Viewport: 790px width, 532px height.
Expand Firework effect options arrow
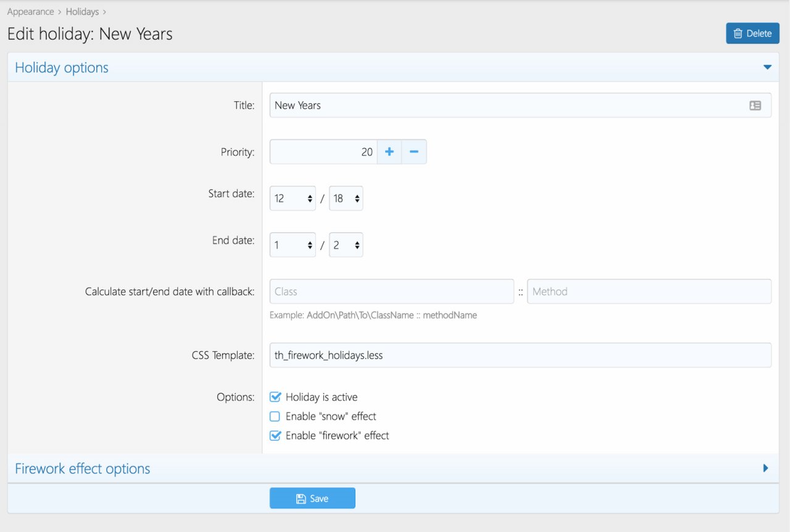click(766, 468)
